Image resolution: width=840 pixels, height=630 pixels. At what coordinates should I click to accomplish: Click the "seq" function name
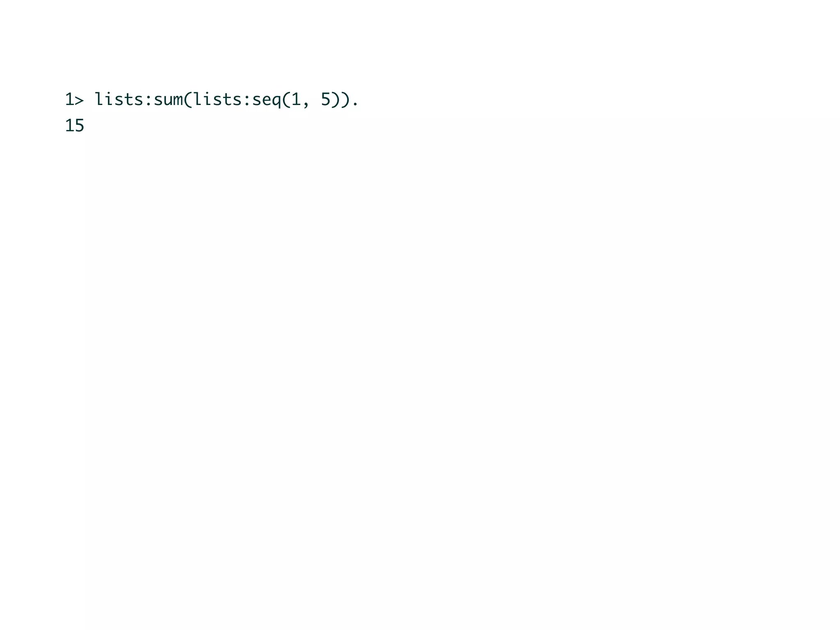[267, 102]
